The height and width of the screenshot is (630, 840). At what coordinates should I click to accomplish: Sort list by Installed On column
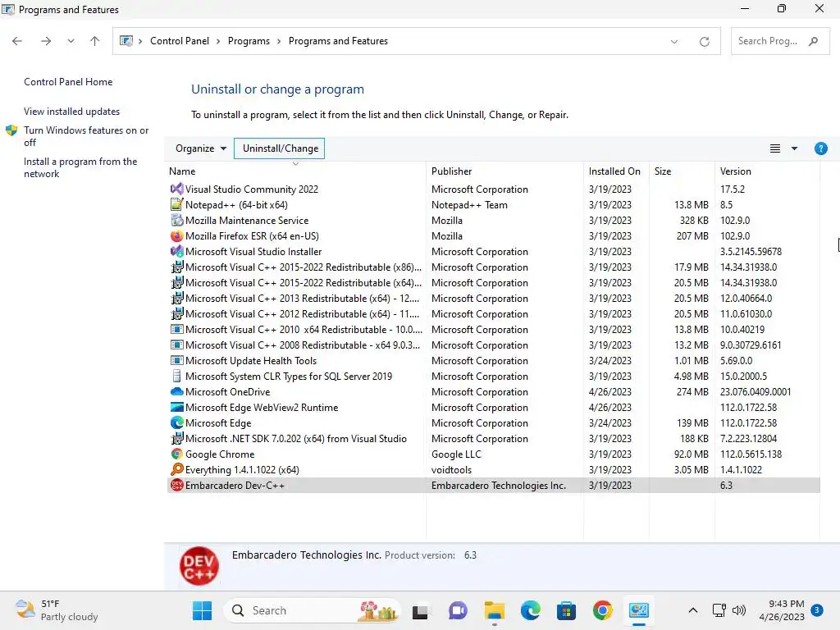tap(616, 171)
